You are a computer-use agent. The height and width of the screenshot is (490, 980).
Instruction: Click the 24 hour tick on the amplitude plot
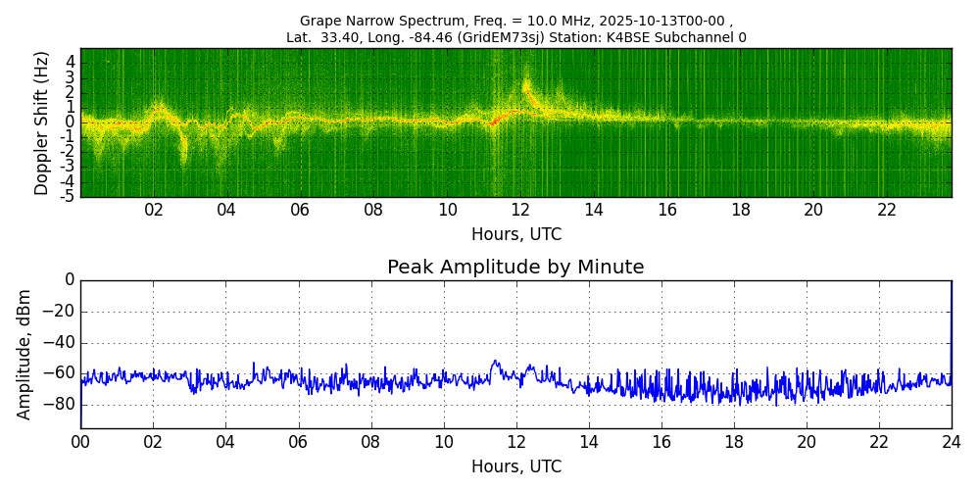click(x=951, y=442)
